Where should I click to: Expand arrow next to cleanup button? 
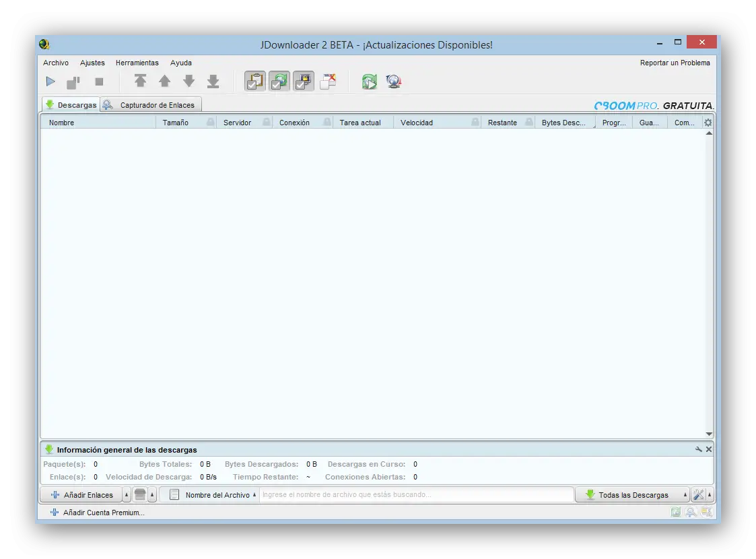152,495
